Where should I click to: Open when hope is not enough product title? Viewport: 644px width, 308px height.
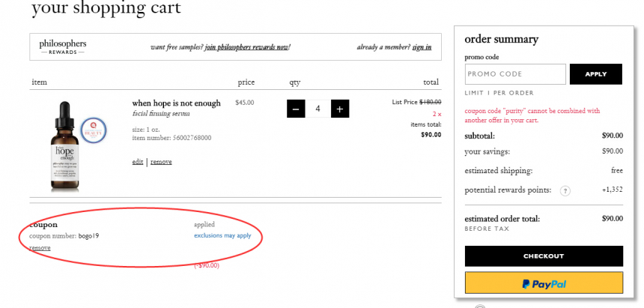coord(176,103)
